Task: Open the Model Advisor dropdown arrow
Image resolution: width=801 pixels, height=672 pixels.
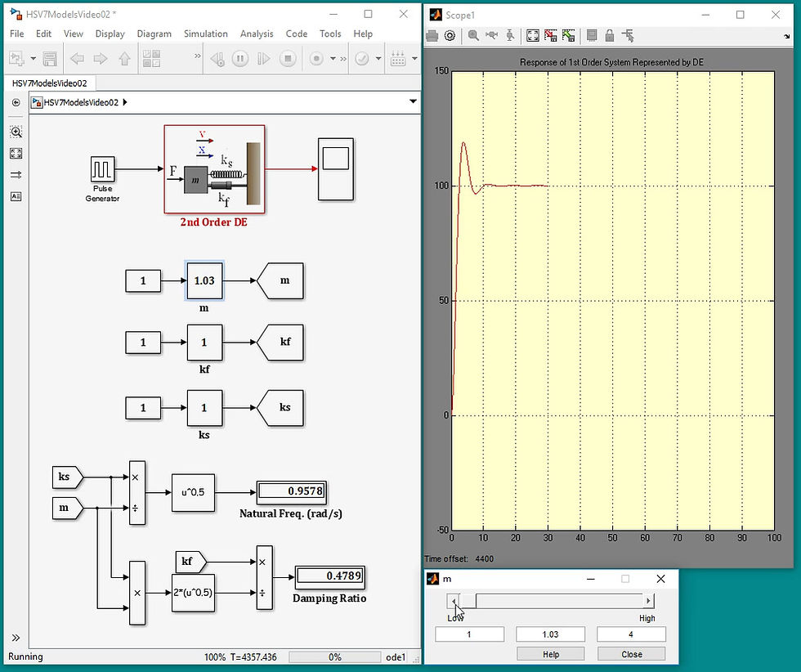Action: 378,59
